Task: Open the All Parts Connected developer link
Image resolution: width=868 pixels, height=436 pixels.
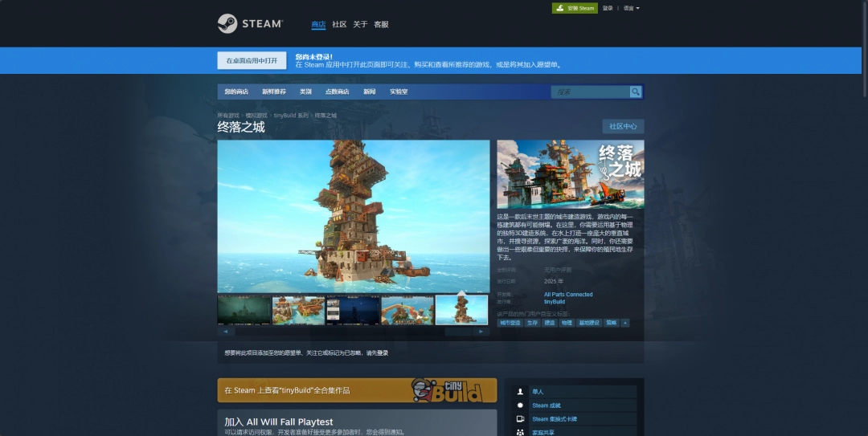Action: pos(568,295)
